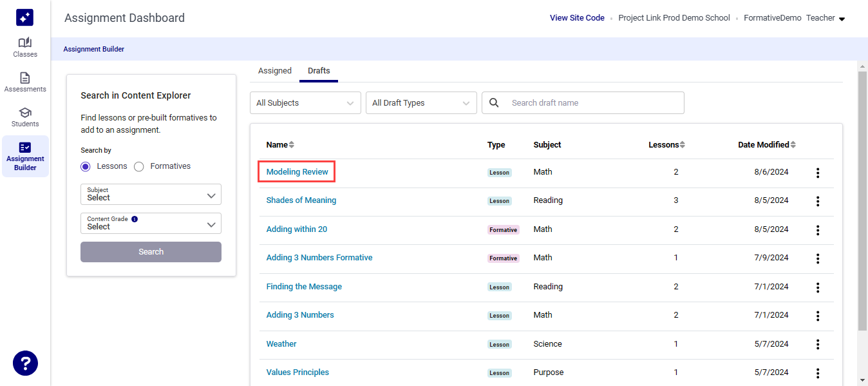Select the Assessments sidebar icon

pos(24,81)
